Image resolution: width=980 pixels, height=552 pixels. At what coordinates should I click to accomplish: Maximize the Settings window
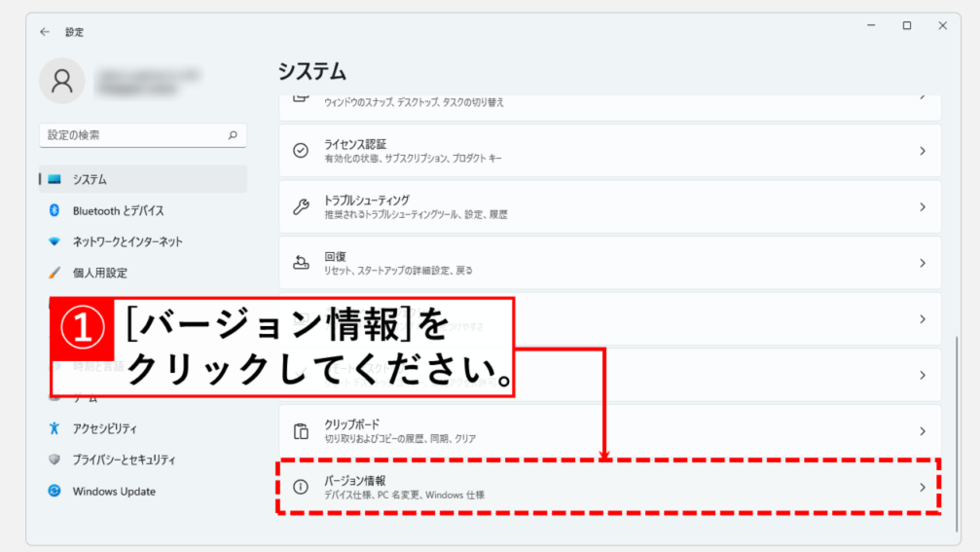click(907, 25)
